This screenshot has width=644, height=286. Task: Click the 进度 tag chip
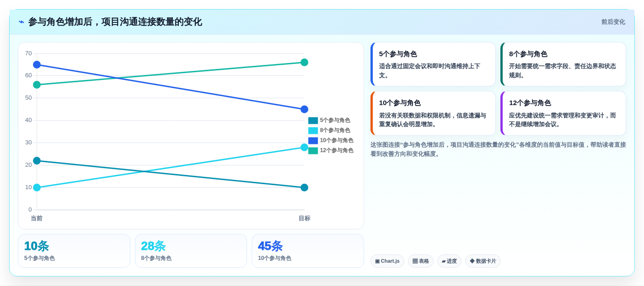(x=449, y=261)
